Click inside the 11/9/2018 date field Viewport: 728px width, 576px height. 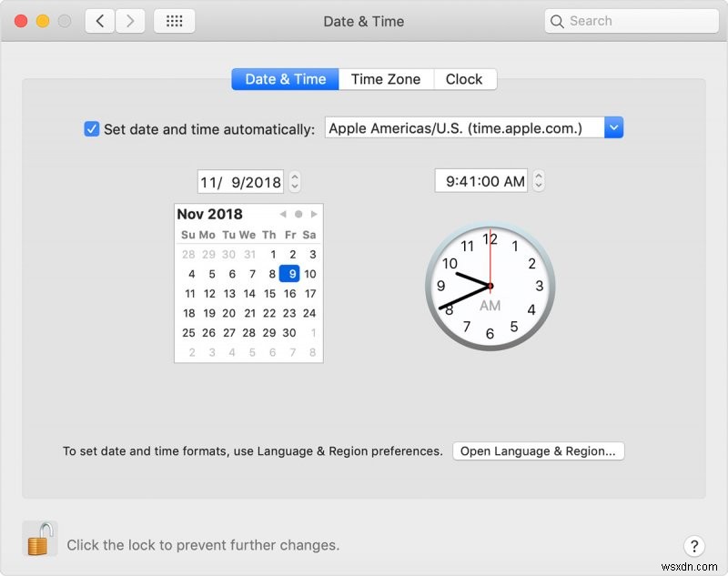[239, 181]
